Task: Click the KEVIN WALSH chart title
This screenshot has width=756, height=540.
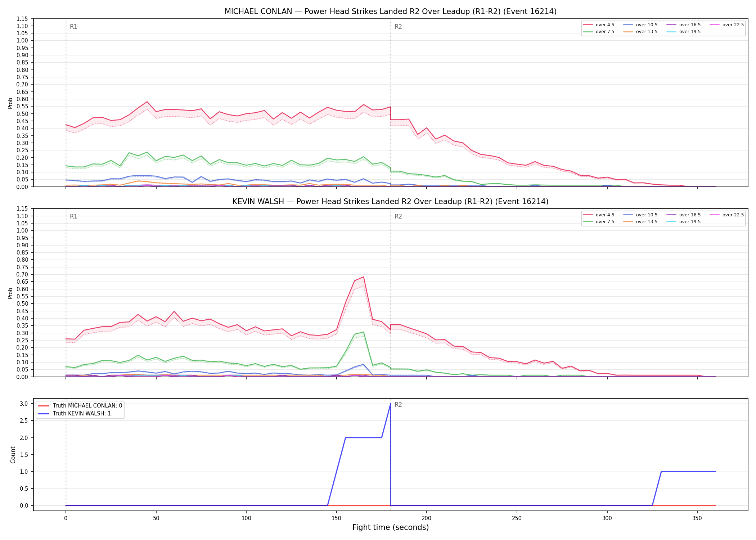Action: pos(391,202)
